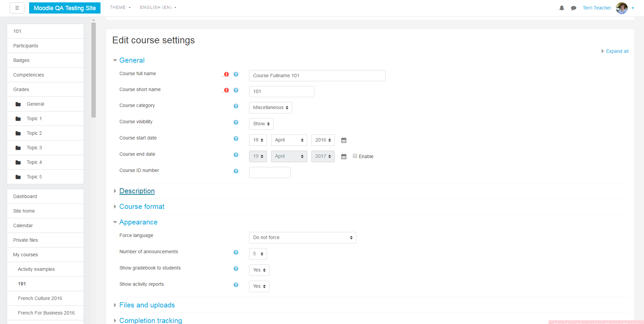Open the start date year dropdown showing 2016
The image size is (644, 324).
(323, 140)
